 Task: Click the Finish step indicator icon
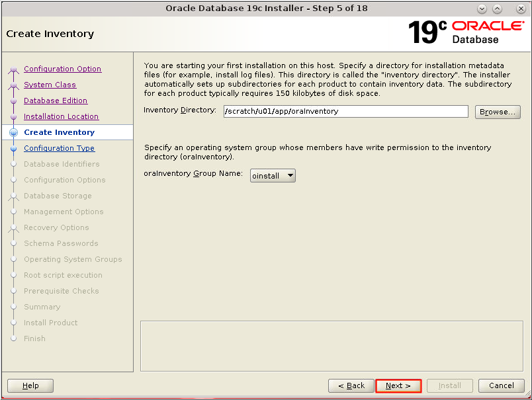(x=15, y=339)
